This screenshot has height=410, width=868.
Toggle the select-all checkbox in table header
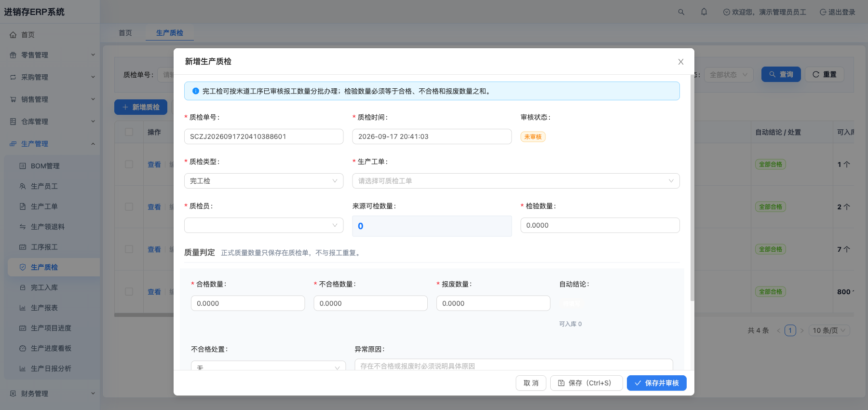pyautogui.click(x=129, y=132)
